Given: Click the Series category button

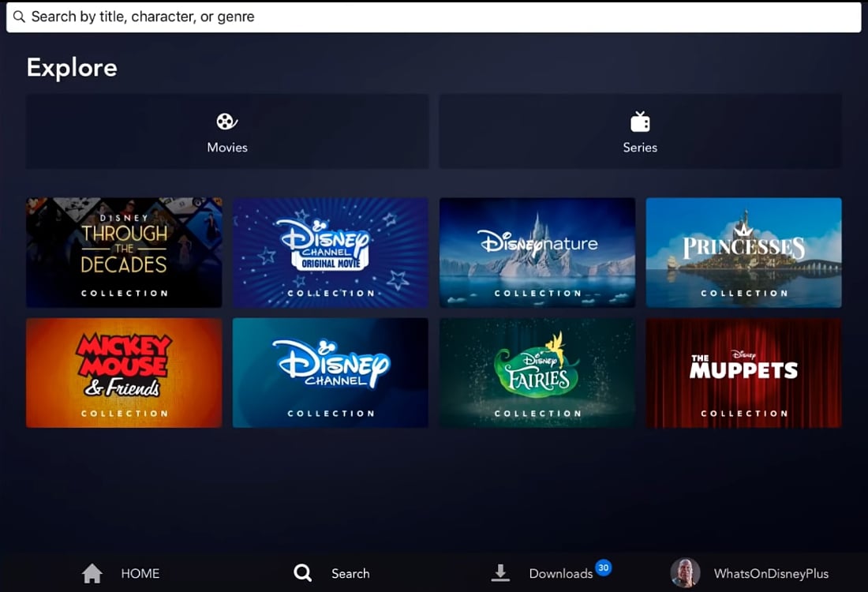Looking at the screenshot, I should coord(640,132).
